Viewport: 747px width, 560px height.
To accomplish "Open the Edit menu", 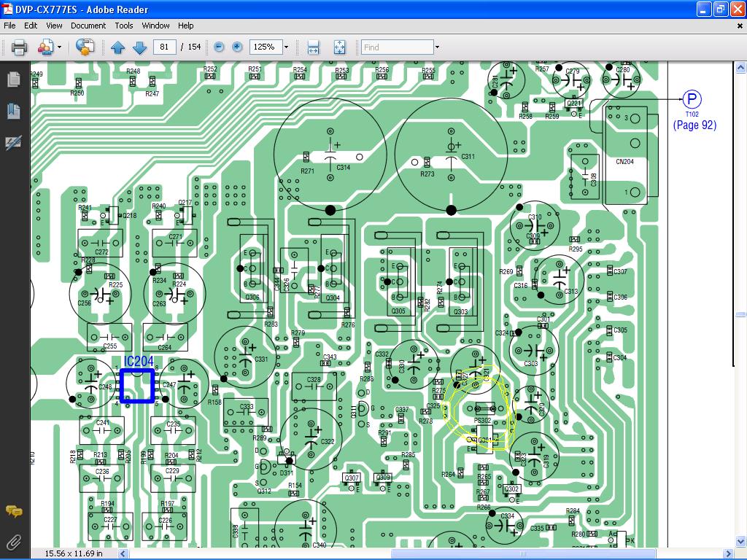I will point(31,26).
